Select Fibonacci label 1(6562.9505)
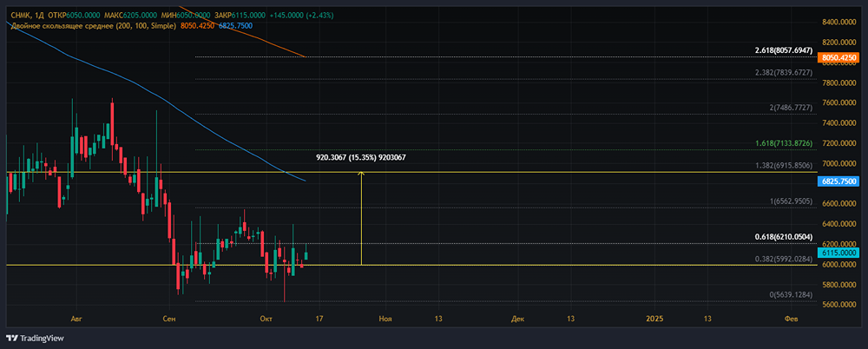This screenshot has width=868, height=349. coord(791,201)
